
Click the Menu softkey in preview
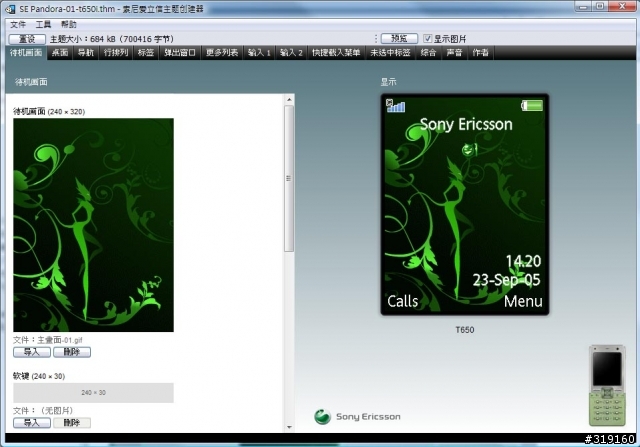tap(523, 301)
